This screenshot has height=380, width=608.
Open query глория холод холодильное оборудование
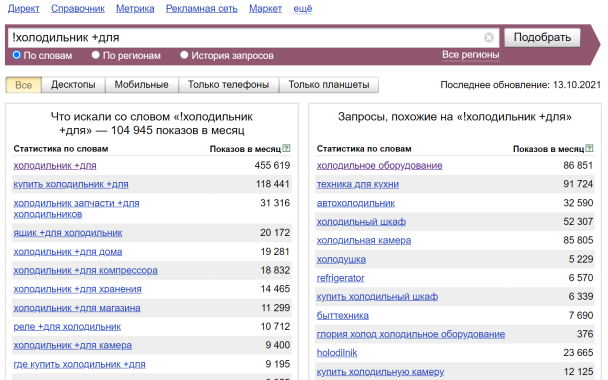tap(411, 334)
